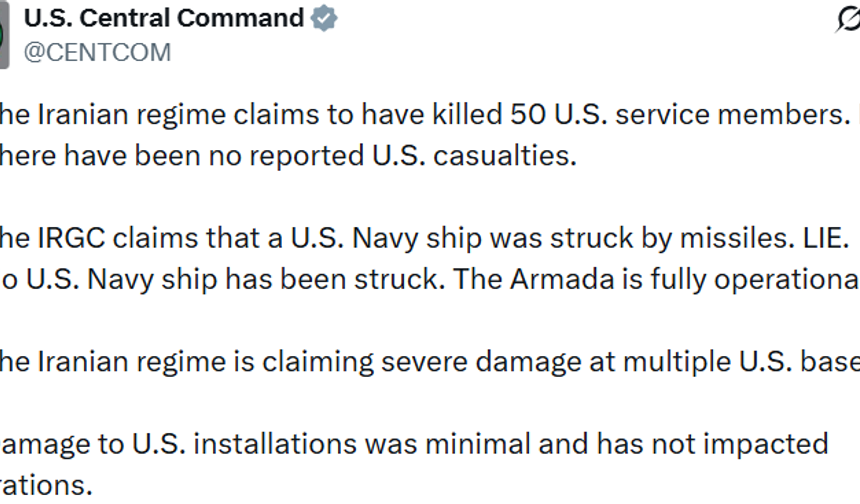The image size is (860, 504).
Task: Open the Grok icon at top right
Action: pos(848,20)
